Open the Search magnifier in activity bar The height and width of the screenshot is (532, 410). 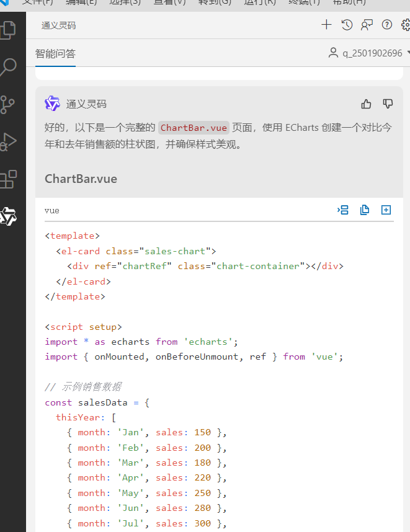[7, 67]
